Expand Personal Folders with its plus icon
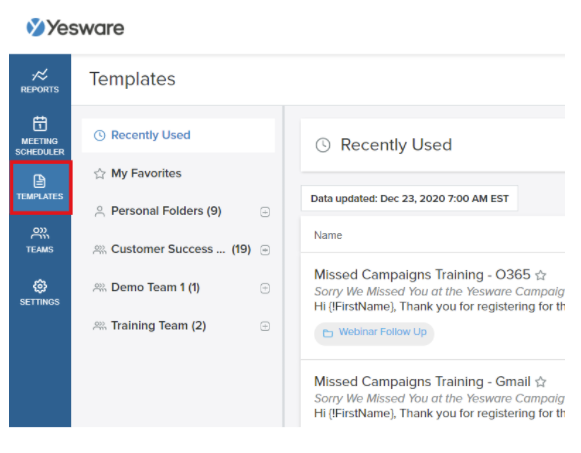 pyautogui.click(x=265, y=212)
